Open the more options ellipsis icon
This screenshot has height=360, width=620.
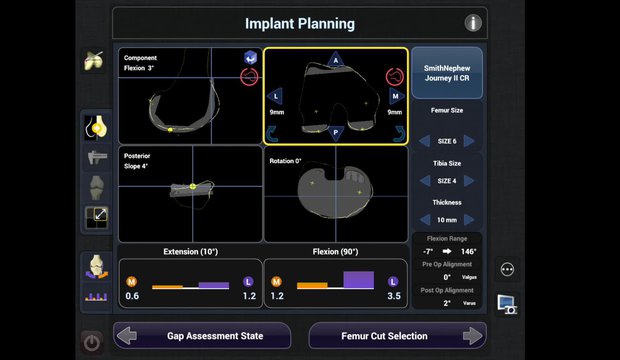coord(507,270)
